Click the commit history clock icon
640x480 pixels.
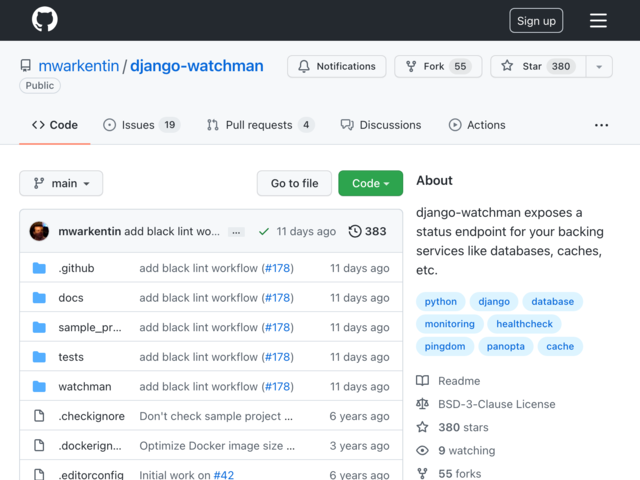(355, 231)
